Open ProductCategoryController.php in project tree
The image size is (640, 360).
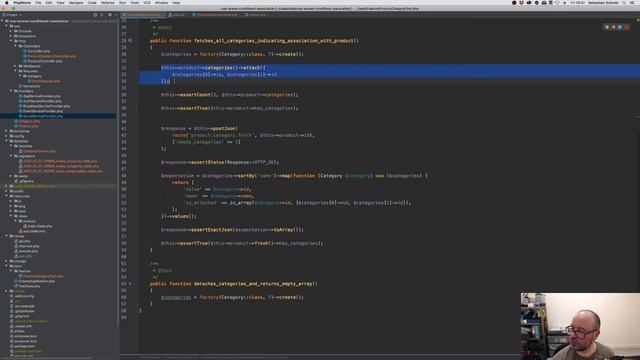point(51,56)
